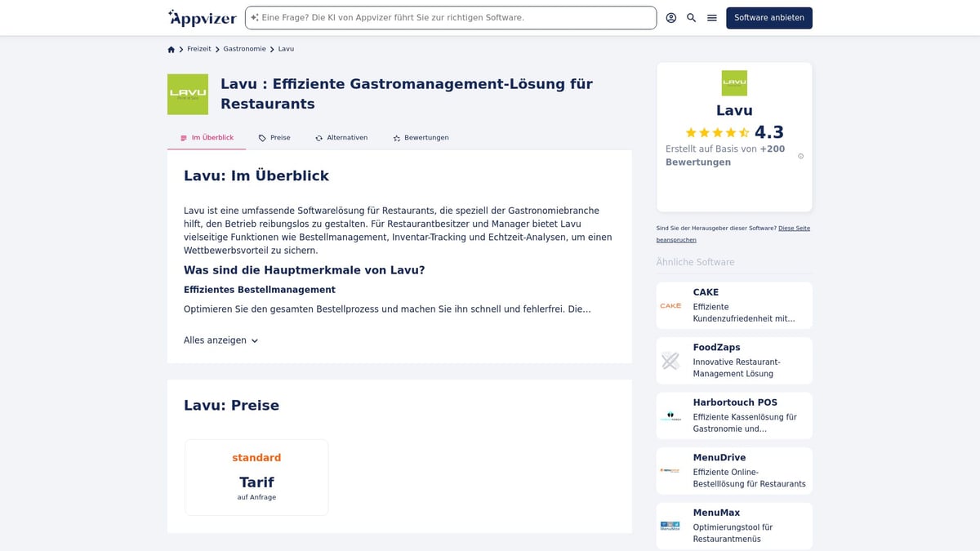Screen dimensions: 980x551
Task: Open the 'Diese Seite beanspruchen' link
Action: [x=793, y=229]
